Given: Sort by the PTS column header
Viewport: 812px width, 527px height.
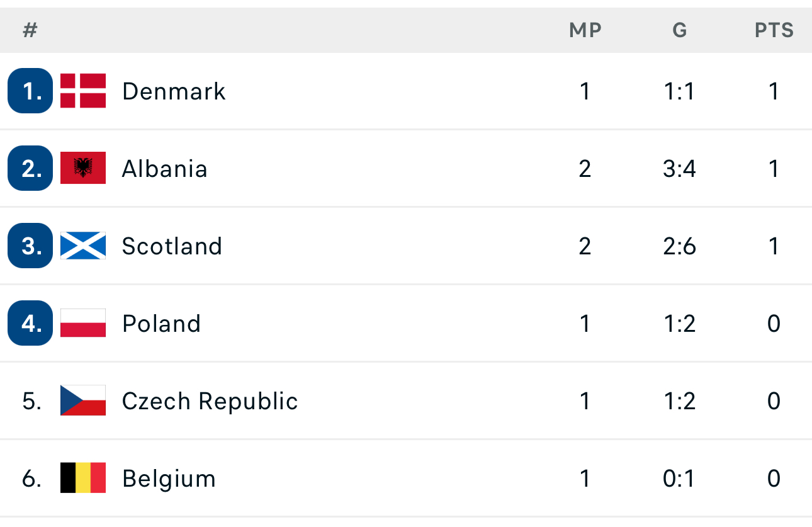Looking at the screenshot, I should (774, 30).
